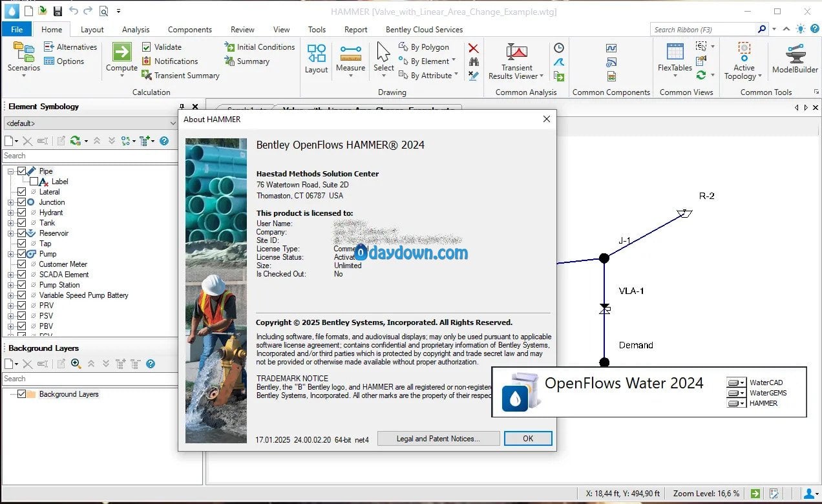Toggle the Background Layers checkbox
Viewport: 822px width, 504px height.
point(22,394)
